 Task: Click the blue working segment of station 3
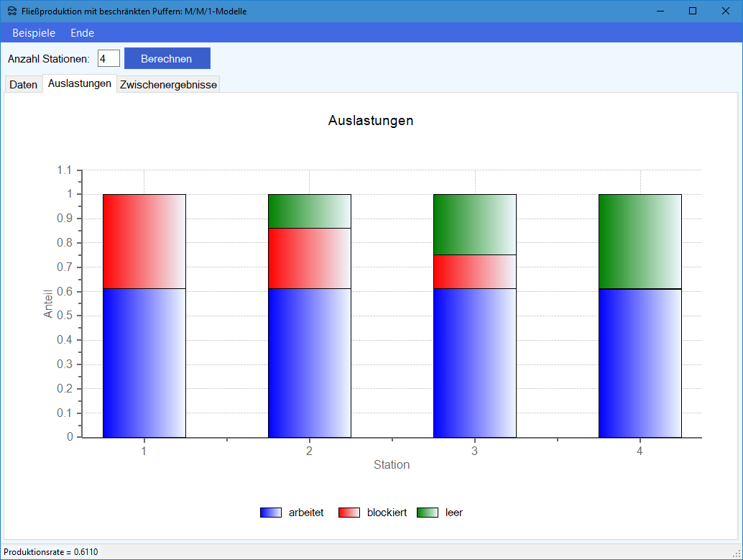pos(474,362)
